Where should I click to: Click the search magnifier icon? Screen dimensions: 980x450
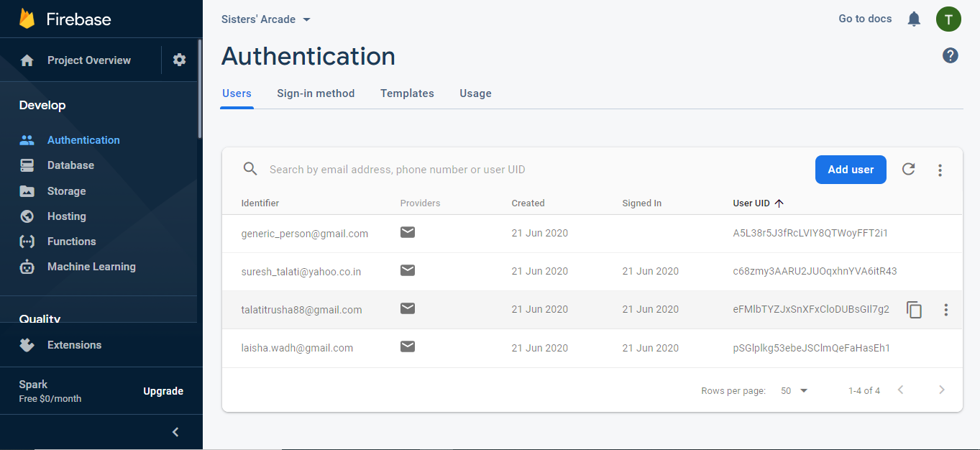pos(250,169)
